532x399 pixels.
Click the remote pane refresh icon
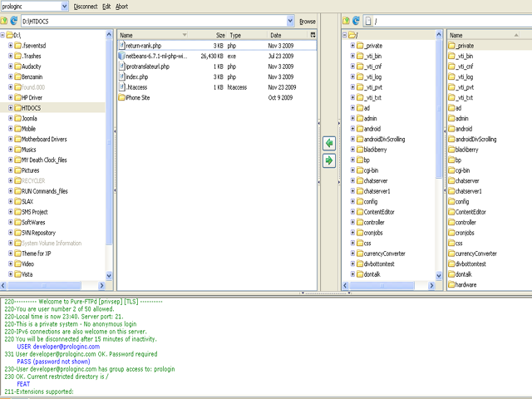pyautogui.click(x=357, y=20)
